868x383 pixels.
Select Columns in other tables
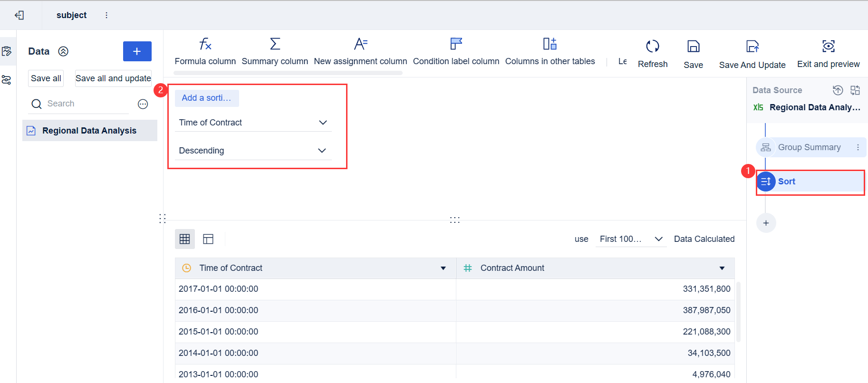click(550, 45)
